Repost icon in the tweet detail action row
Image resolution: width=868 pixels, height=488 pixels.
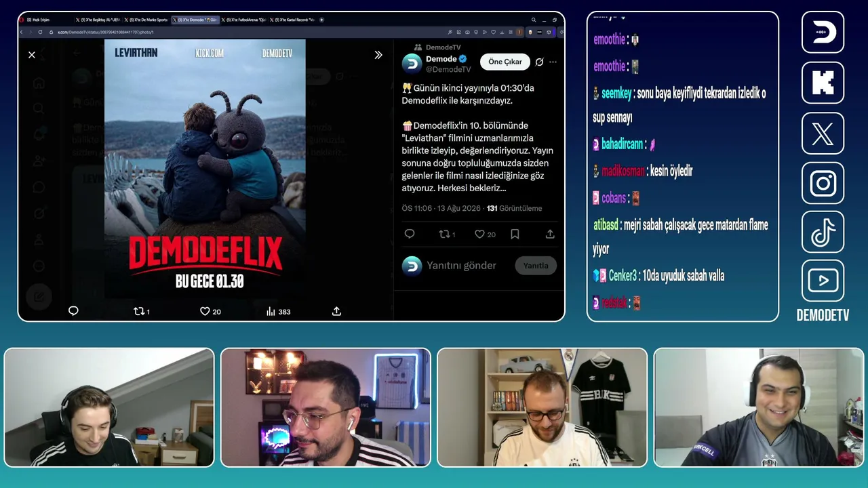point(444,234)
